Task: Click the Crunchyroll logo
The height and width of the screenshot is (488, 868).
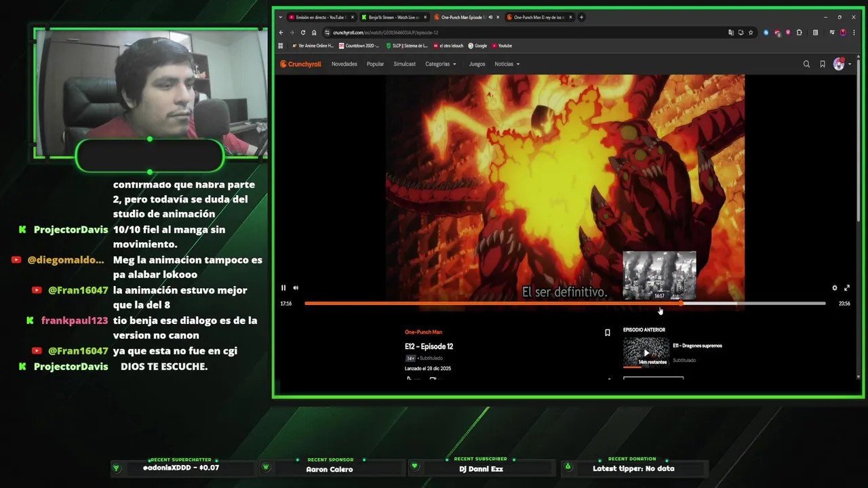Action: (x=300, y=64)
